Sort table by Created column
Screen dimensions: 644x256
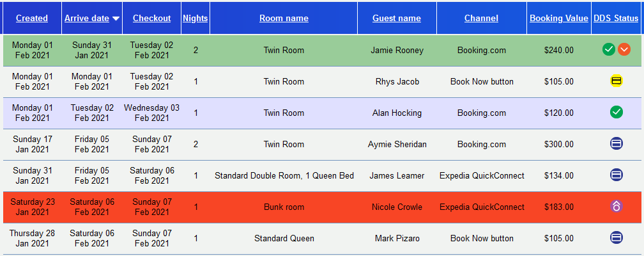[32, 18]
